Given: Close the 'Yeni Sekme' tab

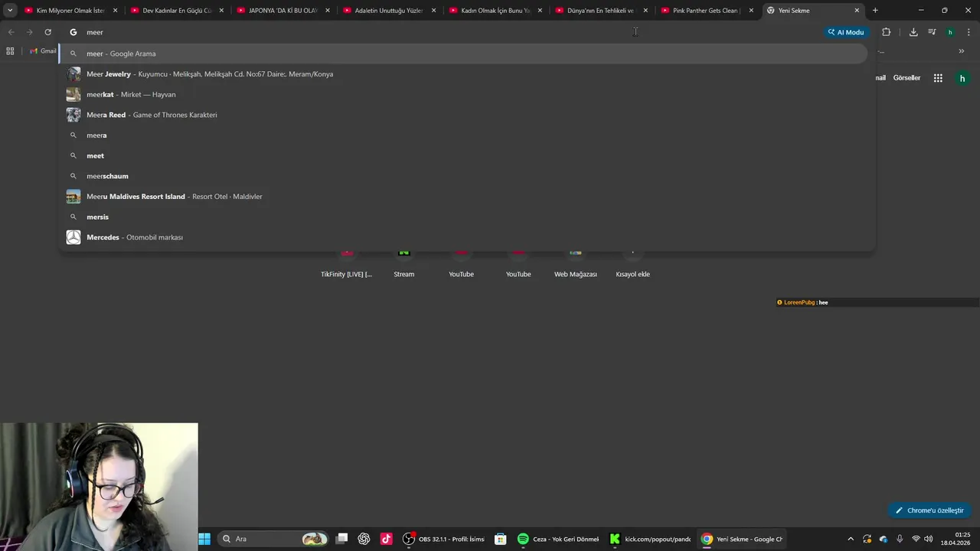Looking at the screenshot, I should (857, 11).
